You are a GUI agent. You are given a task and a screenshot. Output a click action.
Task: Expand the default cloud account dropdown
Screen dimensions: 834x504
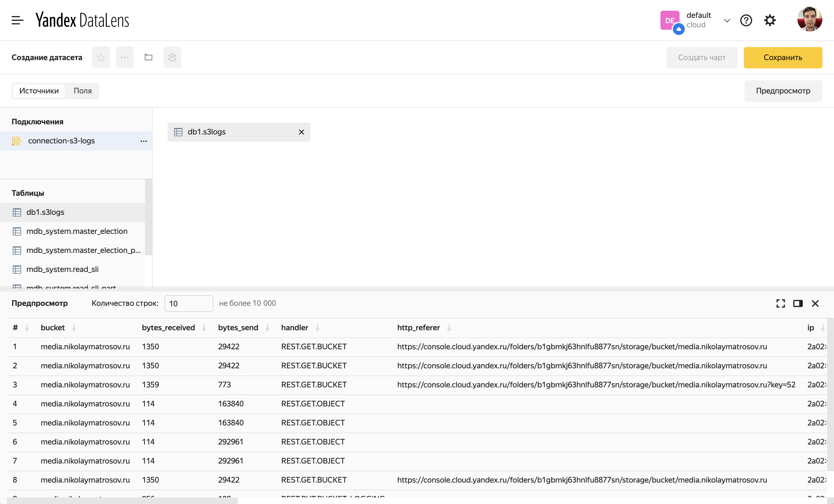click(727, 20)
